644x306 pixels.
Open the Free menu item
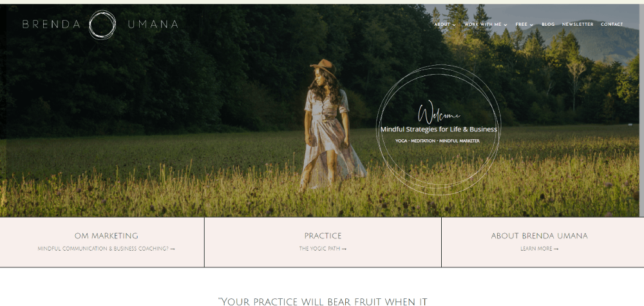click(x=521, y=24)
